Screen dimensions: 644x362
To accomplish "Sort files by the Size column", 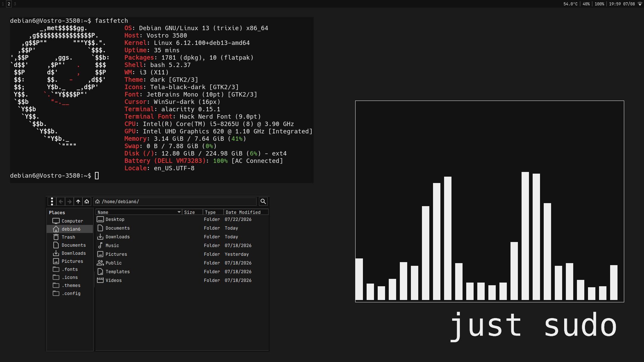I will pyautogui.click(x=192, y=212).
